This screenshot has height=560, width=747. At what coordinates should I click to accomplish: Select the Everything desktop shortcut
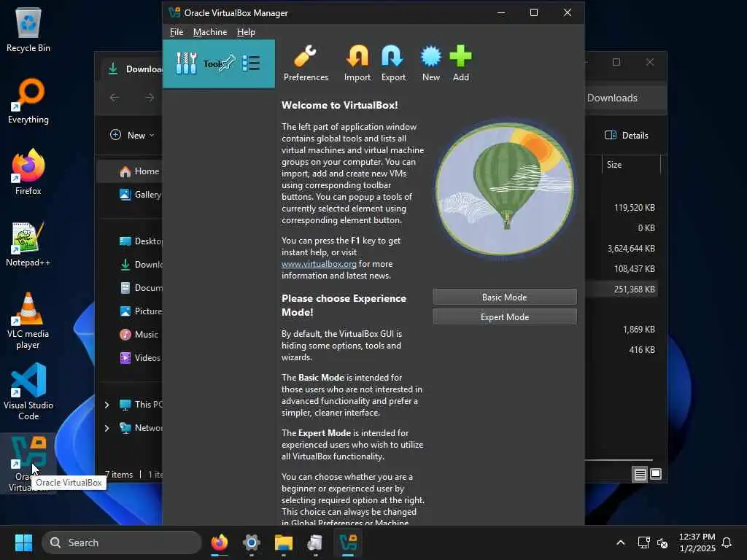28,101
